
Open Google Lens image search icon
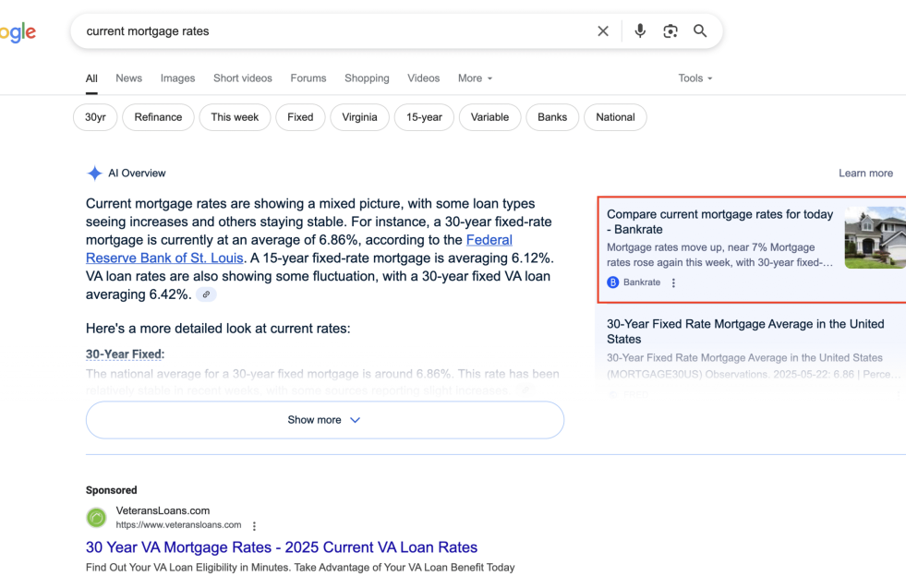pyautogui.click(x=670, y=31)
